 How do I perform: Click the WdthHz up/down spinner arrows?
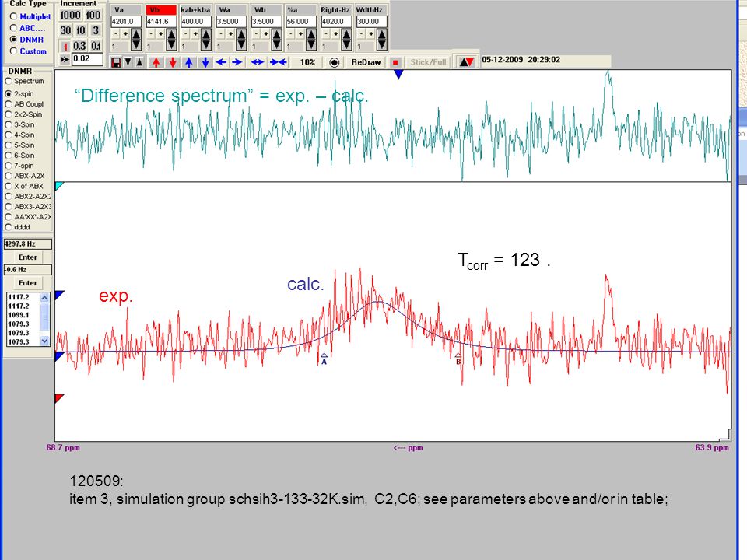(381, 40)
